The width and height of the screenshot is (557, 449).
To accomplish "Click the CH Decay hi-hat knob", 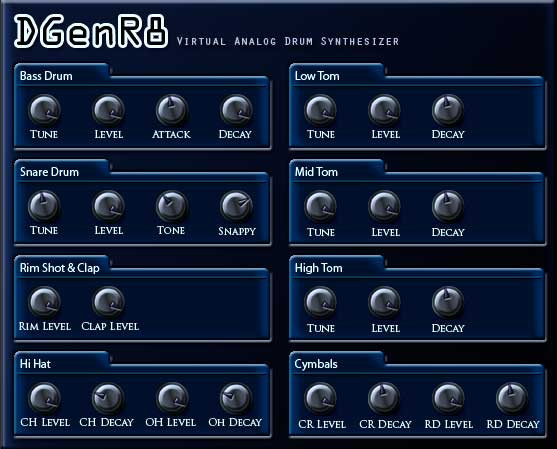I will [x=108, y=398].
